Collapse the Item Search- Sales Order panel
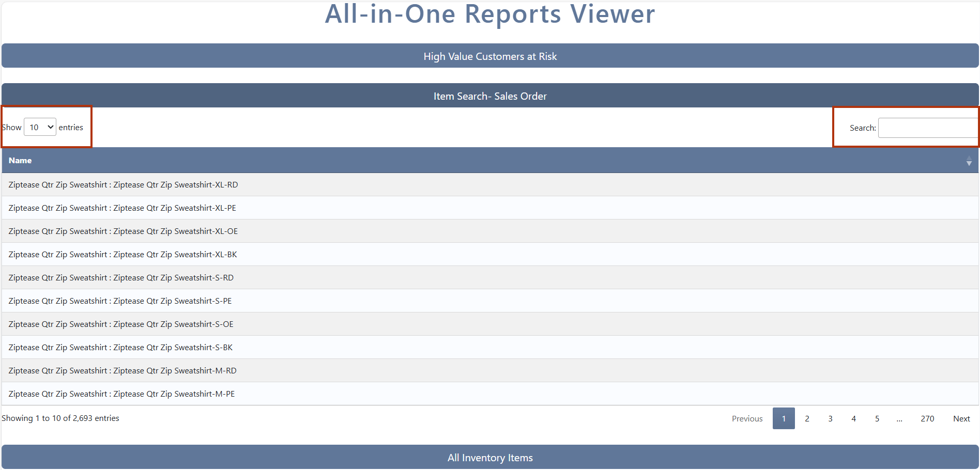 tap(489, 96)
